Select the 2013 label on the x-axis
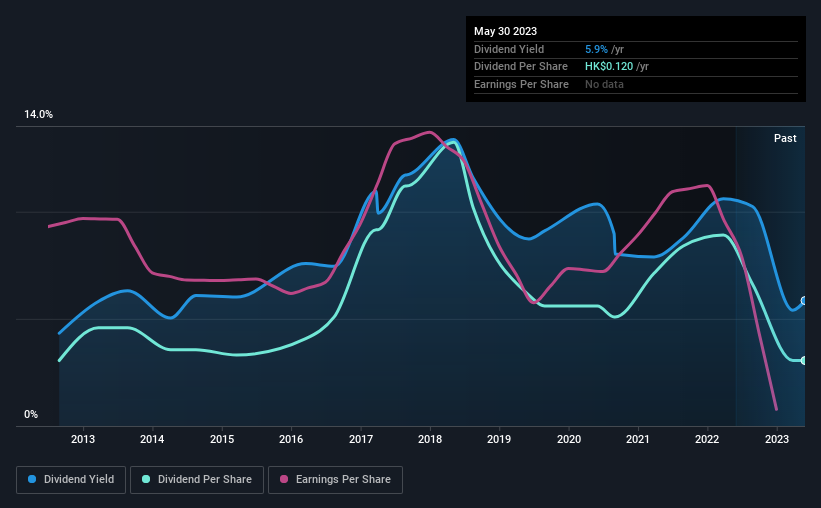This screenshot has width=821, height=508. pyautogui.click(x=83, y=439)
